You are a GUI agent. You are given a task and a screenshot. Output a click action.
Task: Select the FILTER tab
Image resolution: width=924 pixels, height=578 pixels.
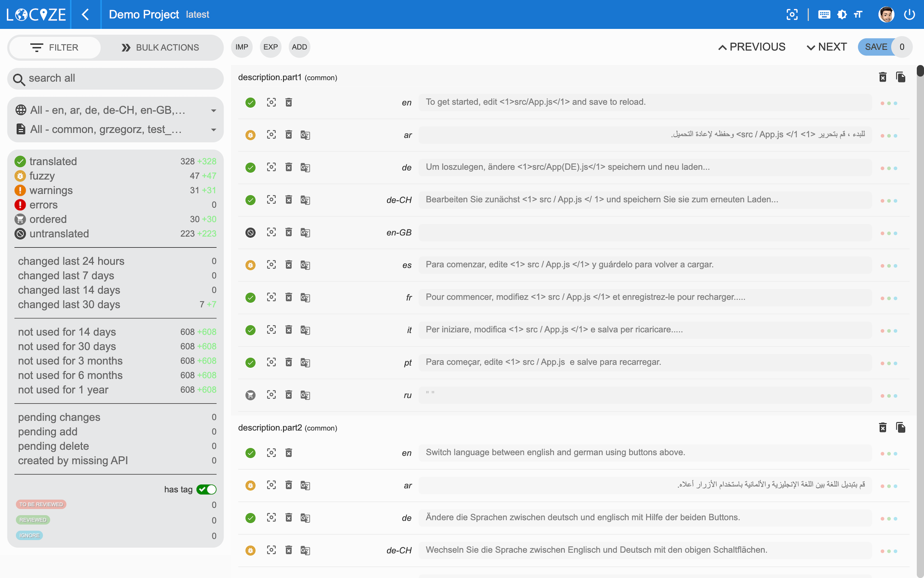pyautogui.click(x=55, y=47)
